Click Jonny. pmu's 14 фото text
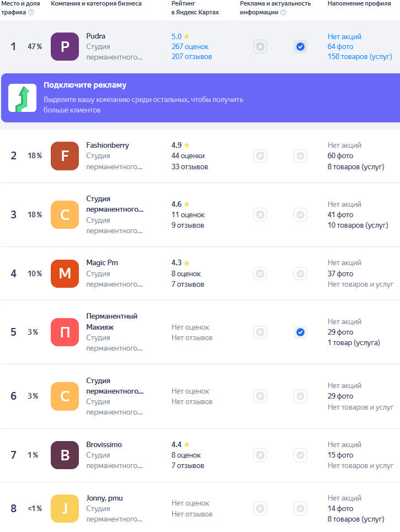Viewport: 400px width, 532px height. click(340, 509)
